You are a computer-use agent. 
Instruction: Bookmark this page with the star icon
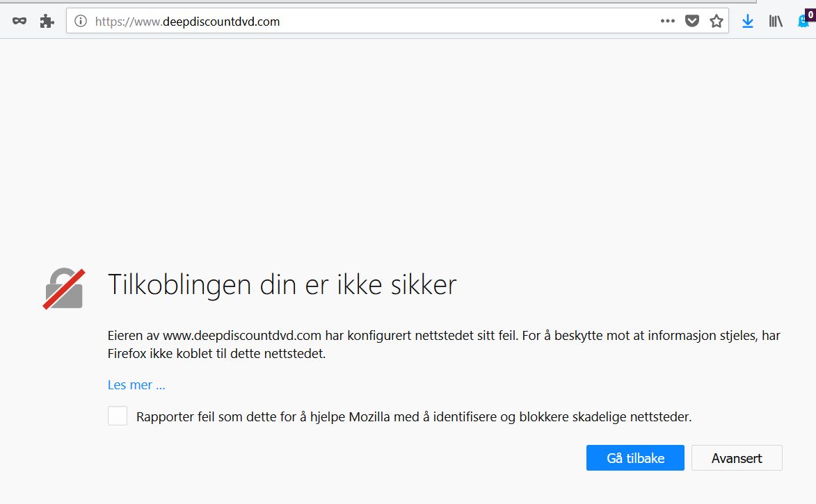(717, 22)
